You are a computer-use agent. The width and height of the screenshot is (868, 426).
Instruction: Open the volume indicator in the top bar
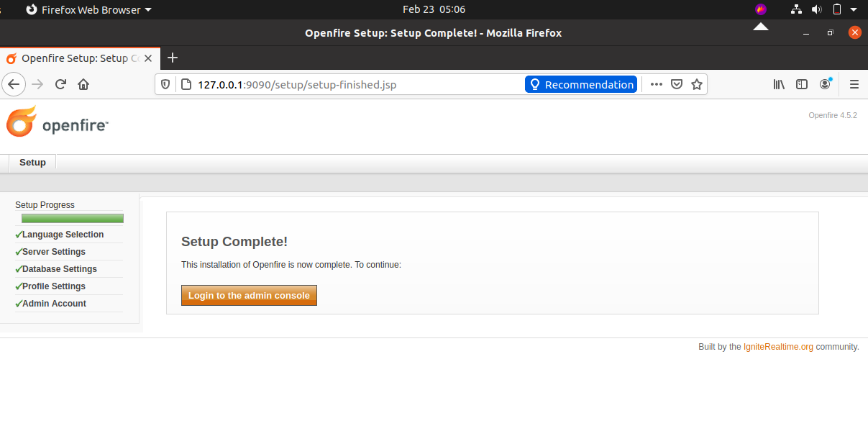pos(816,9)
